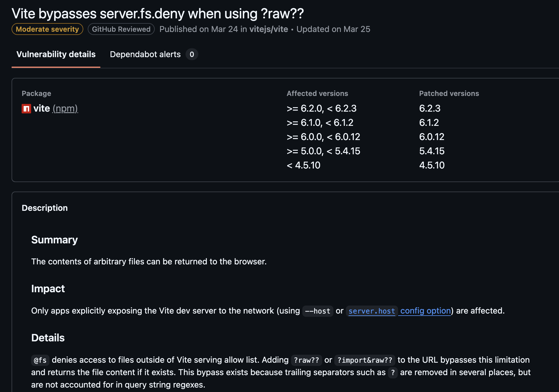Click the 'config option' hyperlink
Viewport: 559px width, 392px height.
coord(425,311)
